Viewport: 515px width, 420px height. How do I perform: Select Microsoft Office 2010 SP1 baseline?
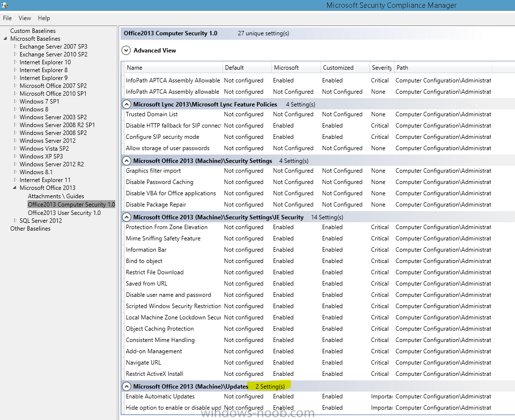click(53, 94)
